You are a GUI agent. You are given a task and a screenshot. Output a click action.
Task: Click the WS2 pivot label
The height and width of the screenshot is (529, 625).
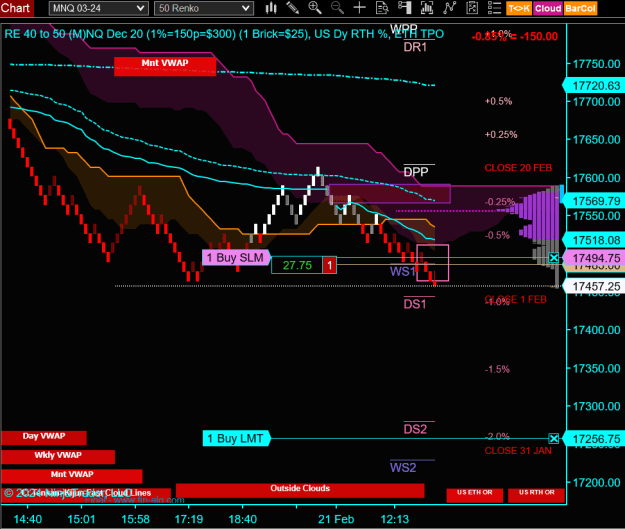[403, 468]
